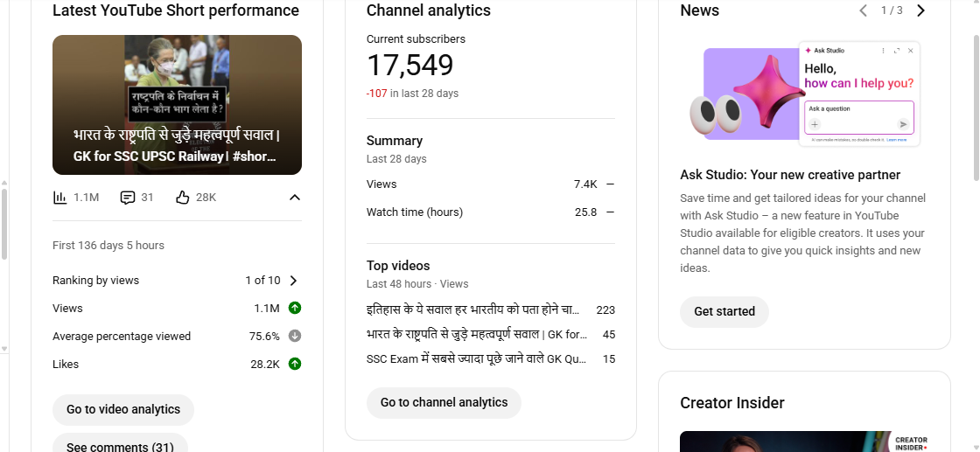980x452 pixels.
Task: Collapse the Short performance details chevron
Action: pyautogui.click(x=295, y=198)
